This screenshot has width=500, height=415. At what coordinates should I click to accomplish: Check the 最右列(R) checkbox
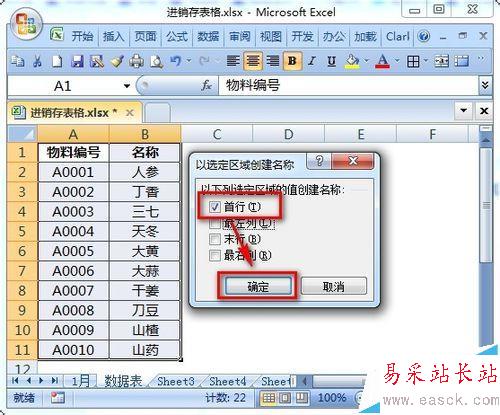click(x=215, y=256)
